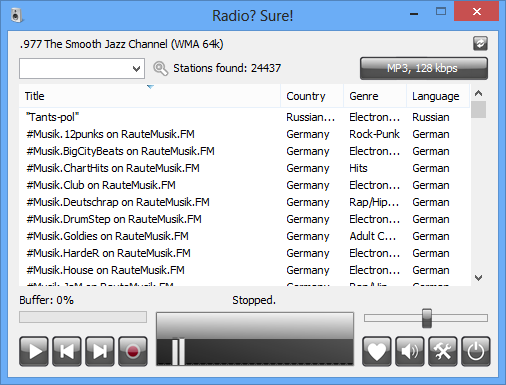Maximize the Radio? Sure! window
506x385 pixels.
click(441, 12)
